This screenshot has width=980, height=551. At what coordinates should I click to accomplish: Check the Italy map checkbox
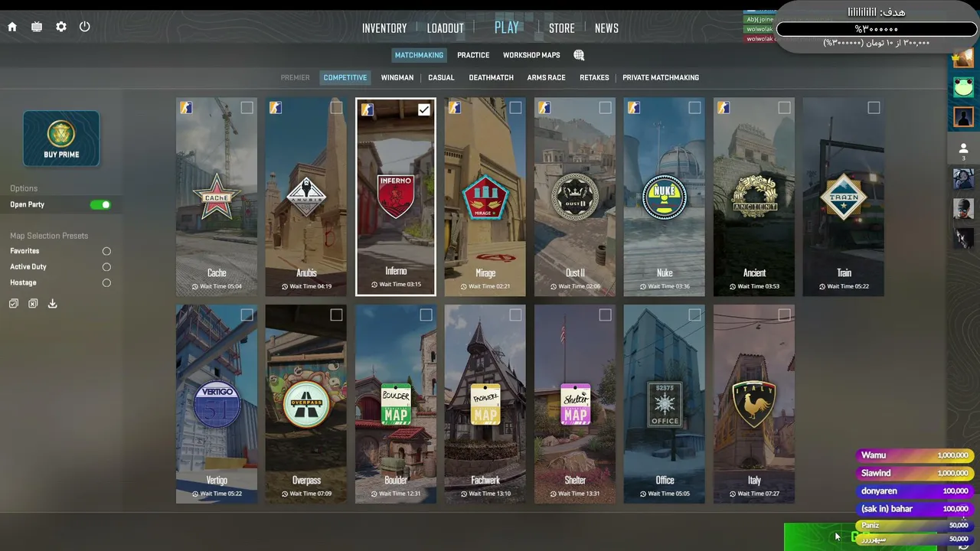(784, 315)
